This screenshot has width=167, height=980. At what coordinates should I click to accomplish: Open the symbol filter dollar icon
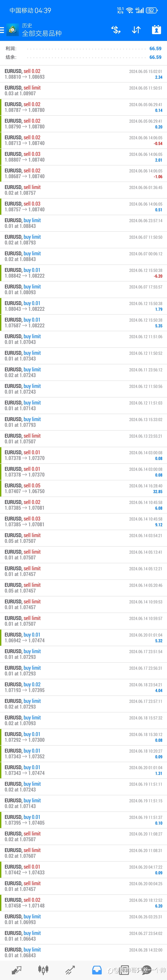[x=116, y=30]
